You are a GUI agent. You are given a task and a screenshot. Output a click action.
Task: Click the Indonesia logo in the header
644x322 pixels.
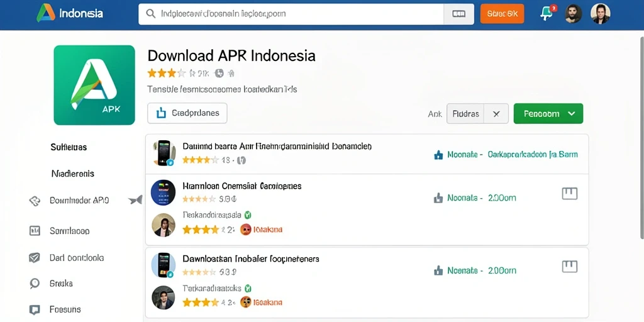pos(70,14)
